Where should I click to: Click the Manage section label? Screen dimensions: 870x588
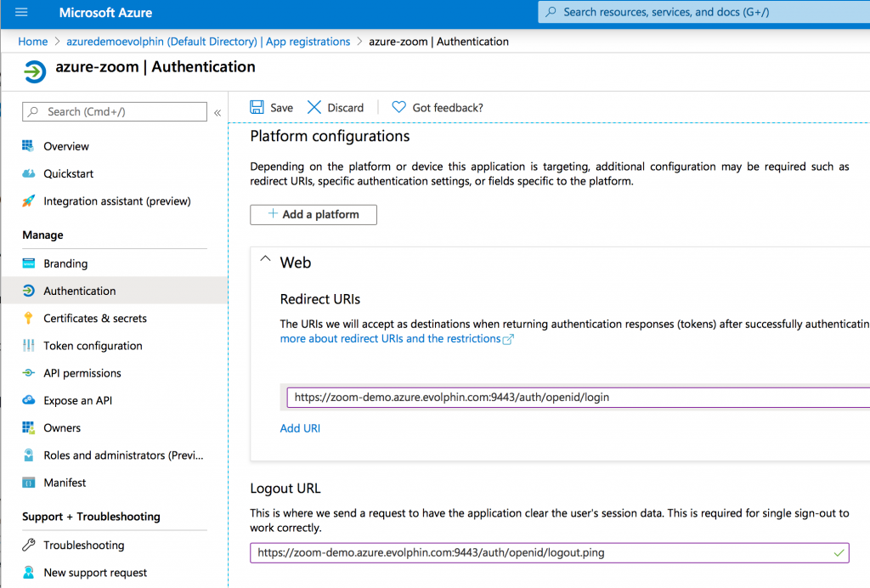click(42, 235)
